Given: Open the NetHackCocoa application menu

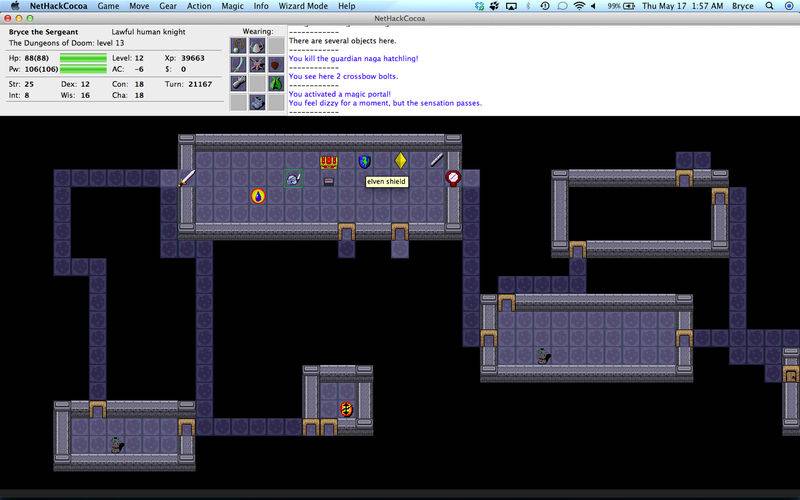Looking at the screenshot, I should tap(58, 6).
